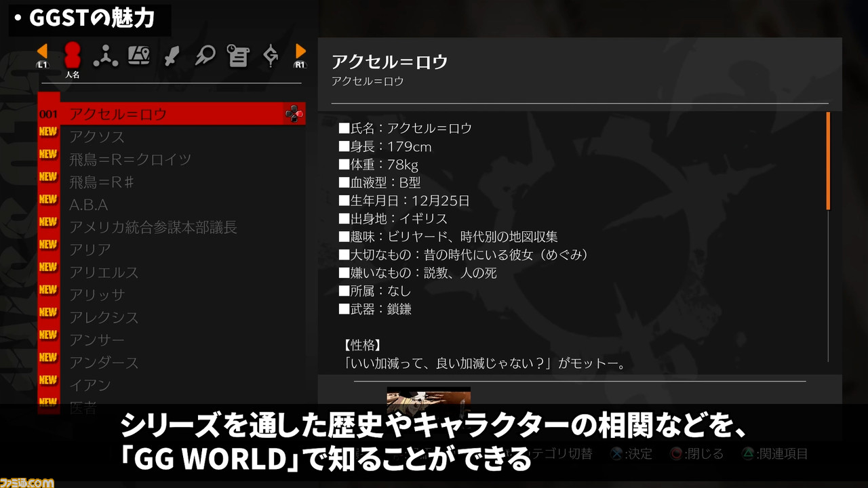Image resolution: width=868 pixels, height=488 pixels.
Task: Click the 大切なもの profile line
Action: coord(463,255)
